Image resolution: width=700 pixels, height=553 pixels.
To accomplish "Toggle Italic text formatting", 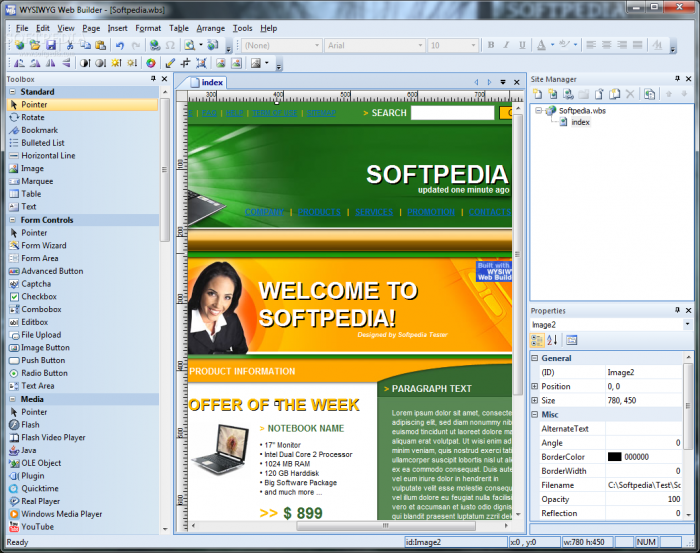I will click(505, 45).
